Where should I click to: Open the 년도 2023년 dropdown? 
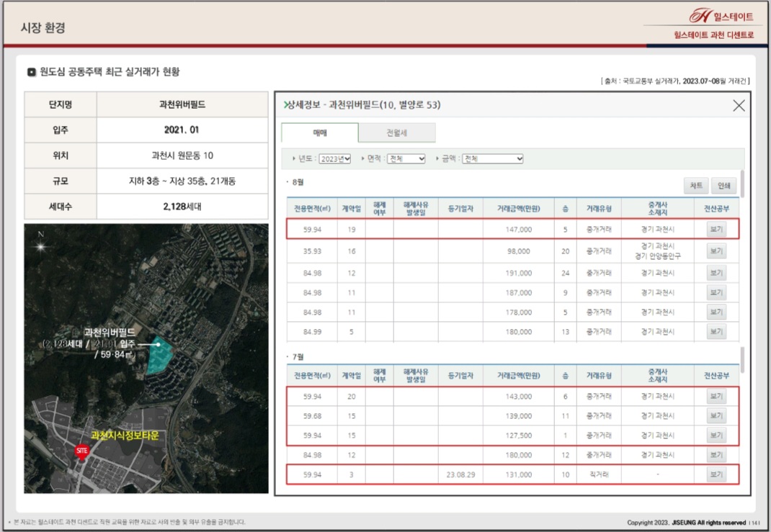335,158
